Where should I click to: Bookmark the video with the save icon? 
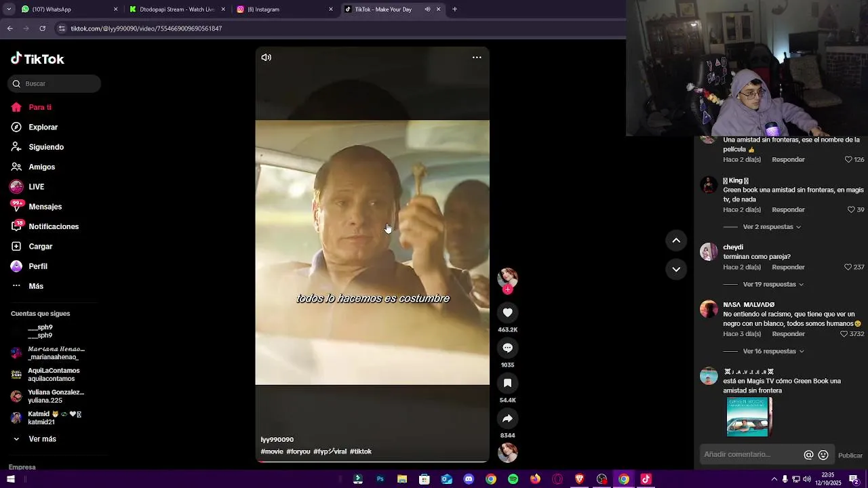(x=507, y=383)
